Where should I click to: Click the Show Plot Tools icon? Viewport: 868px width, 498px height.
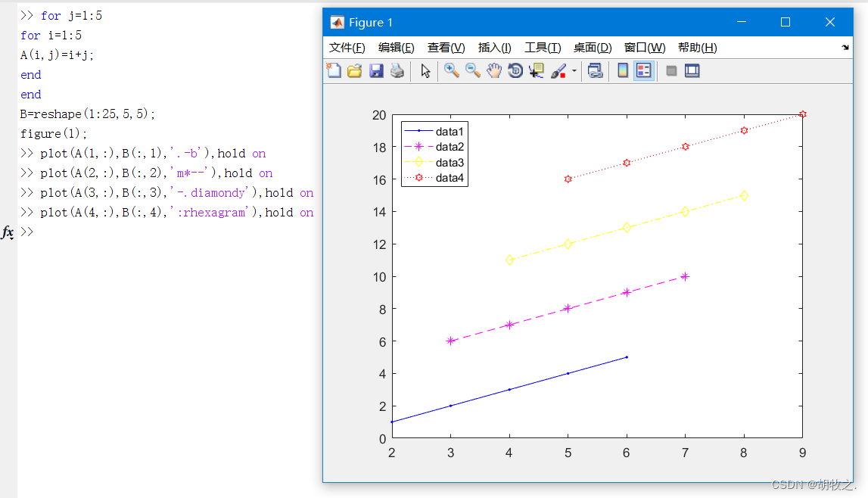pyautogui.click(x=692, y=71)
